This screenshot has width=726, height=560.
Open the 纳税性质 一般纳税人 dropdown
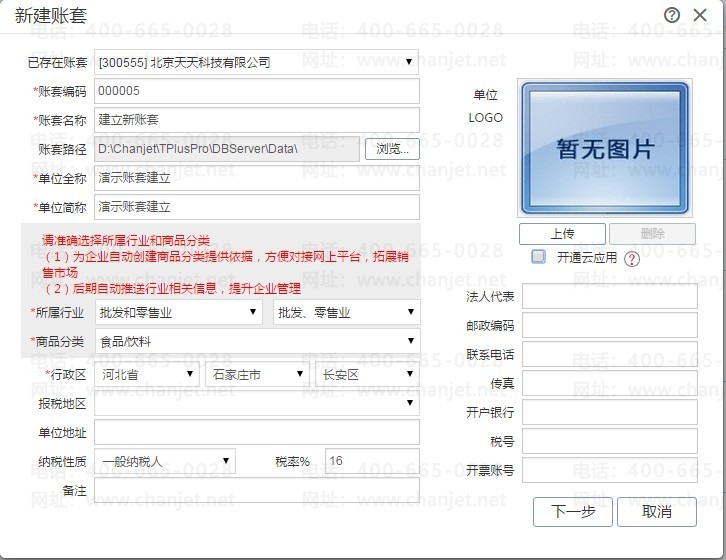(x=165, y=461)
